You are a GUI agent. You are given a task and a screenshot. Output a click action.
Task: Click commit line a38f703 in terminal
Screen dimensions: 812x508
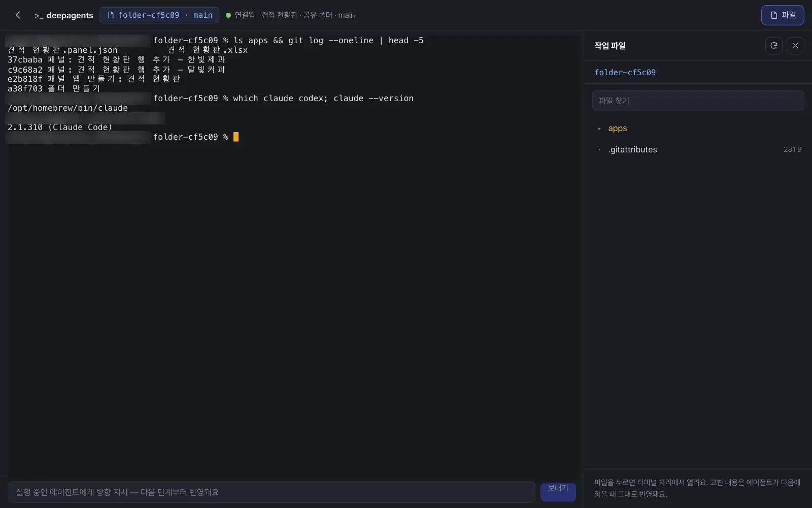pyautogui.click(x=54, y=88)
